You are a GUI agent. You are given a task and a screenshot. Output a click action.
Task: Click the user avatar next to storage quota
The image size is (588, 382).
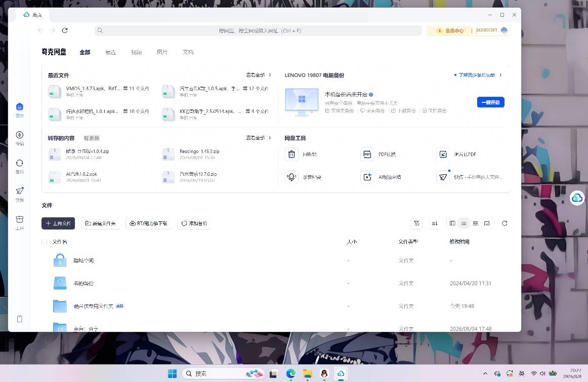click(504, 30)
